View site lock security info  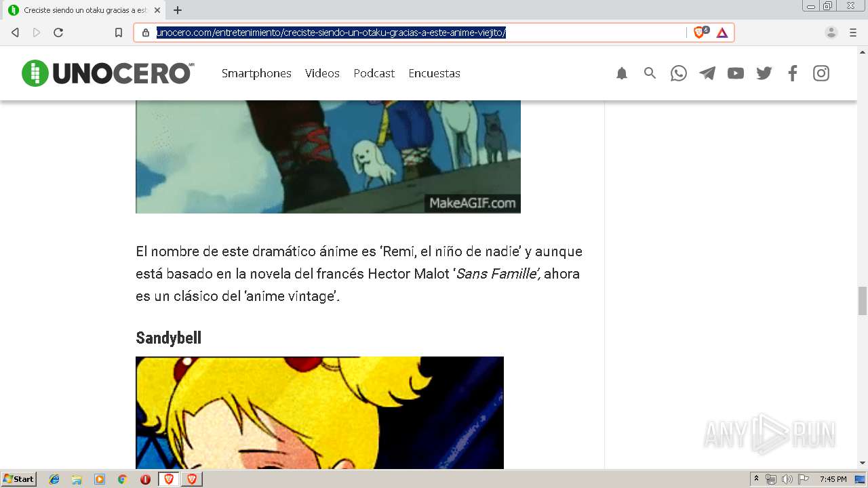coord(145,33)
